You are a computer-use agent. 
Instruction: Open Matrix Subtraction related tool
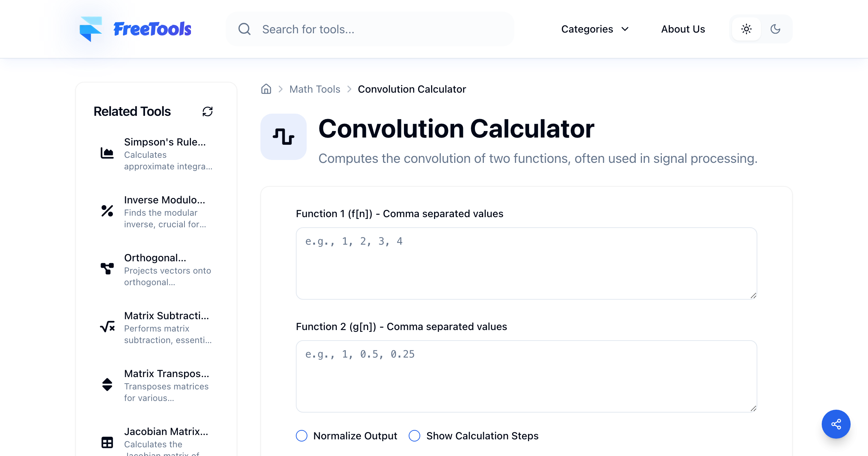156,327
